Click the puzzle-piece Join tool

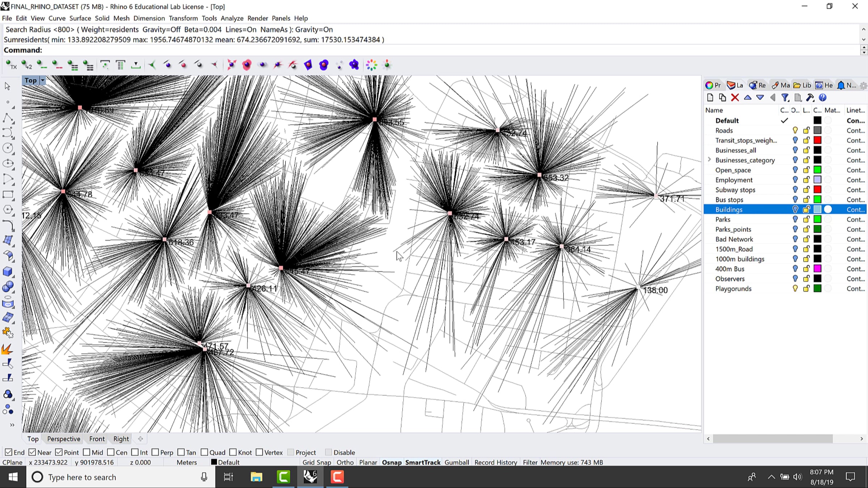tap(8, 333)
